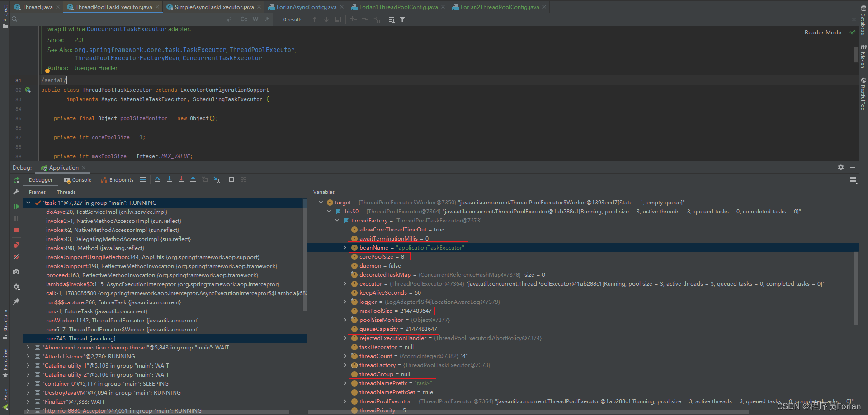Click the Run to Cursor icon

point(217,179)
